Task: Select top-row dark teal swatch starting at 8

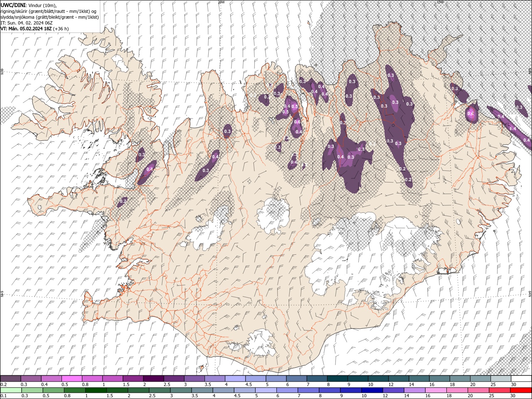Action: [337, 379]
